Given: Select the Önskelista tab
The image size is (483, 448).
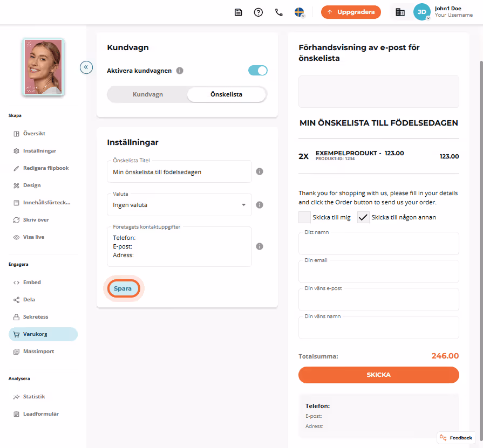Looking at the screenshot, I should [x=227, y=94].
